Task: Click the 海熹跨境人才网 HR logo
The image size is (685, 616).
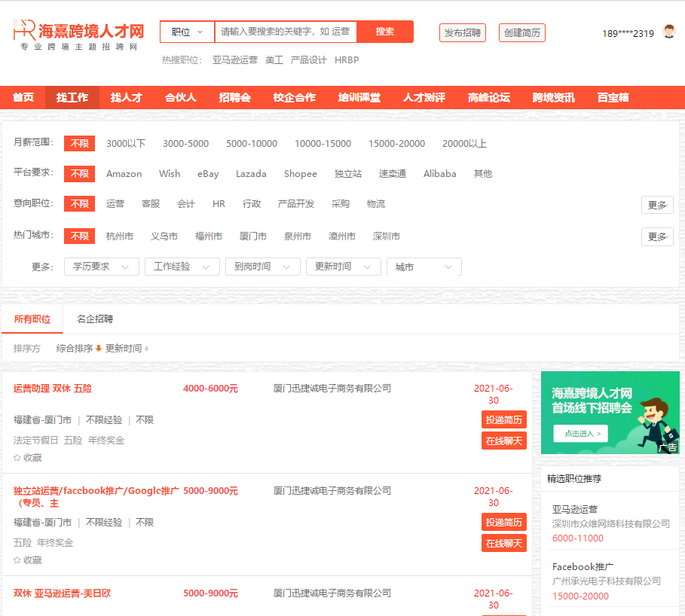Action: (78, 35)
